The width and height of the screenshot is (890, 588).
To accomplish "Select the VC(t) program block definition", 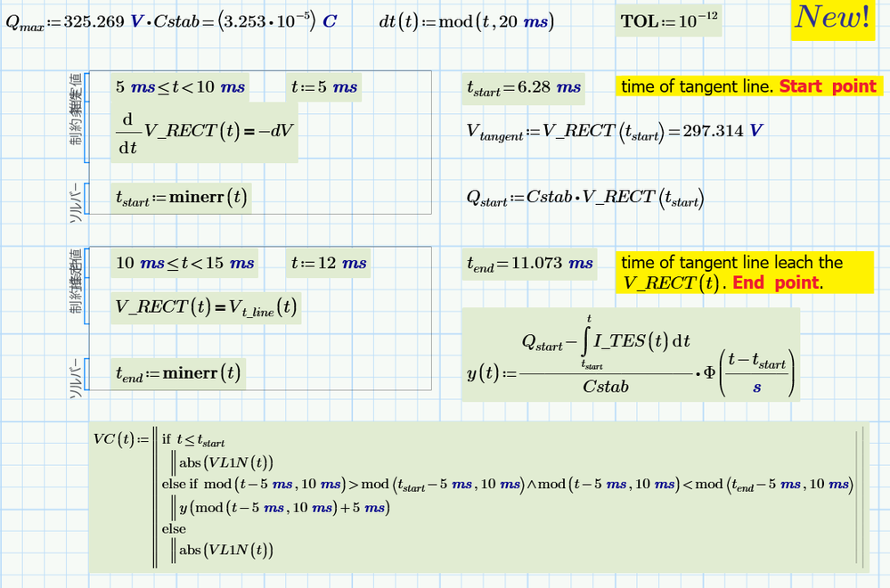I will 478,497.
